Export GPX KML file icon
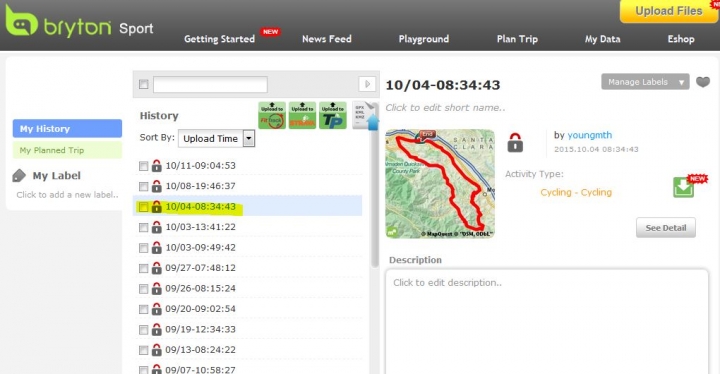The height and width of the screenshot is (374, 720). [x=366, y=116]
